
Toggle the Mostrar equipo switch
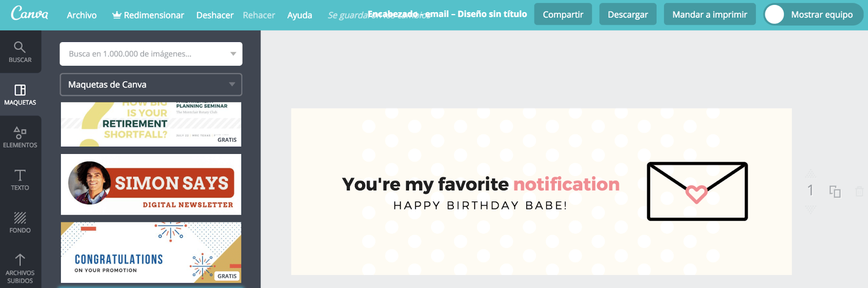click(775, 14)
